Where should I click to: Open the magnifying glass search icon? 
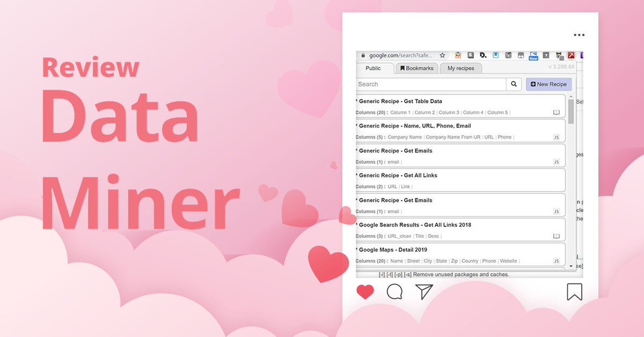pos(513,84)
